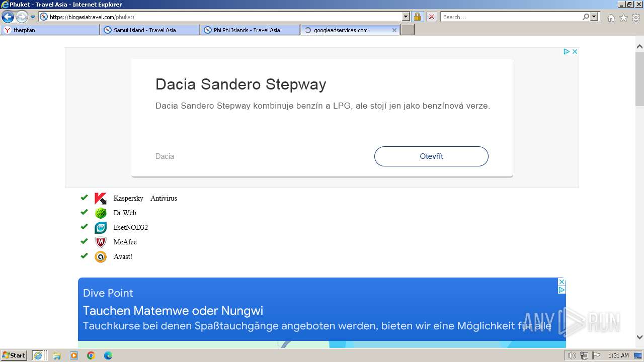The image size is (644, 362).
Task: Click the Avast! text label
Action: 123,257
